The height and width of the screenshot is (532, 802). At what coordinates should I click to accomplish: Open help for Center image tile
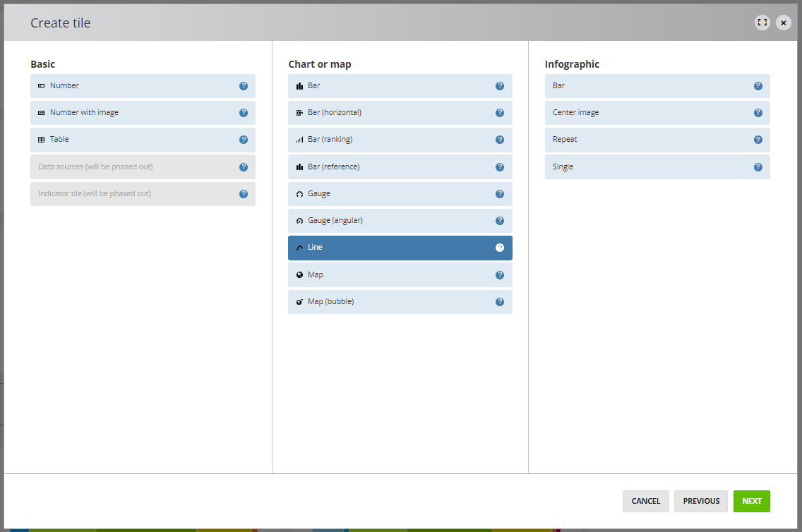pyautogui.click(x=758, y=113)
